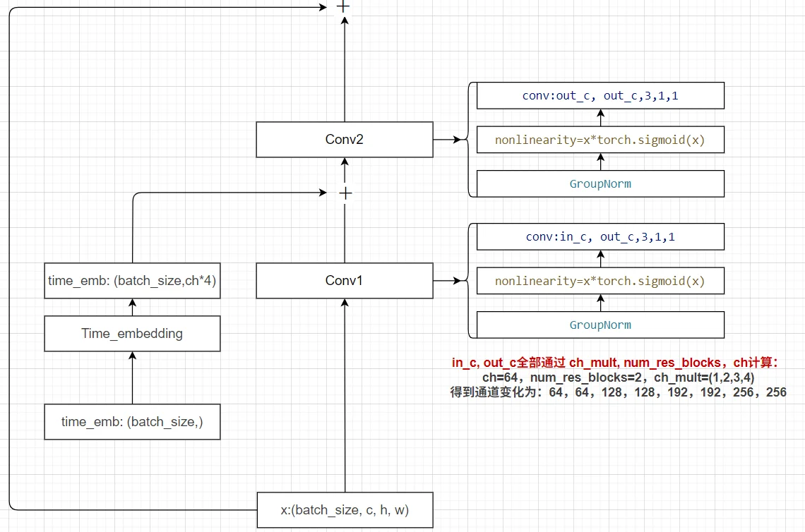
Task: Select the Conv1 block
Action: coord(344,280)
